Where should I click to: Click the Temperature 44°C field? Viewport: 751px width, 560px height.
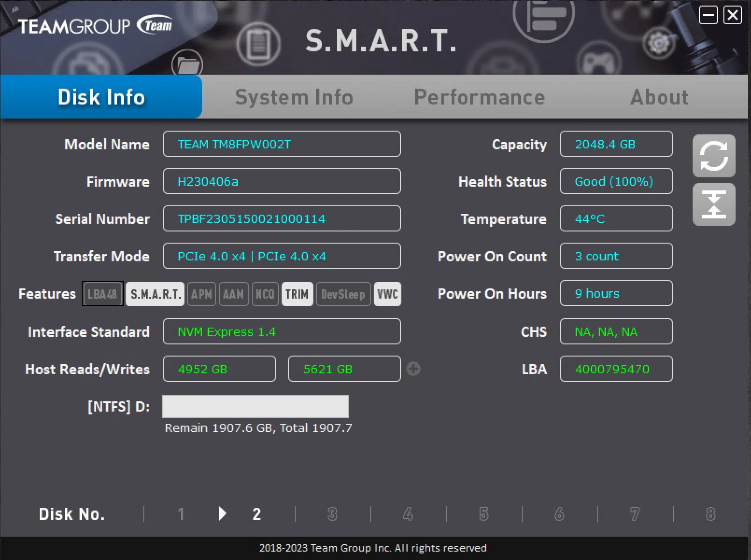pos(616,218)
